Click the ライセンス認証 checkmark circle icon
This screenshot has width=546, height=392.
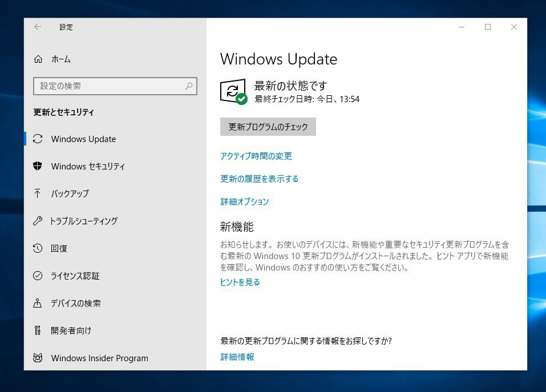pyautogui.click(x=38, y=276)
